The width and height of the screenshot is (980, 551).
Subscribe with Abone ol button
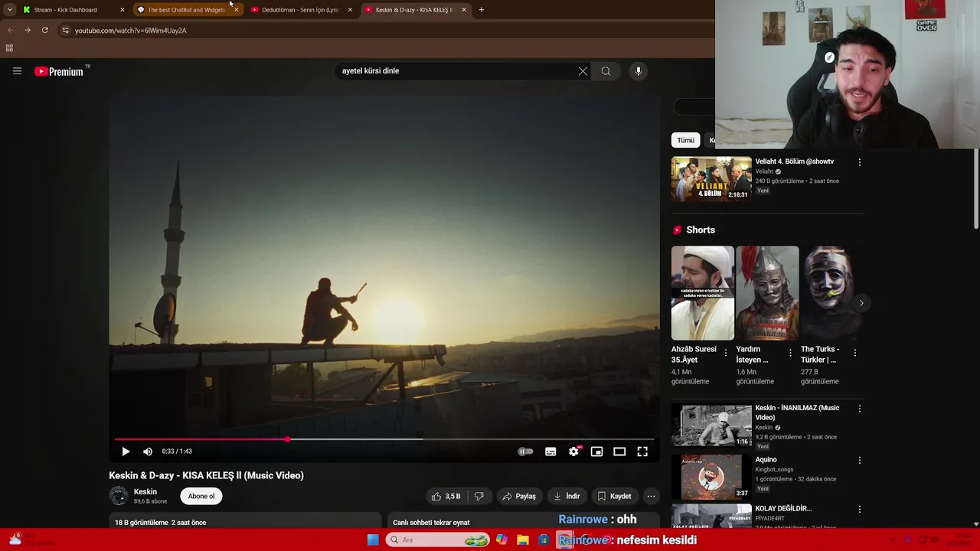pos(201,496)
